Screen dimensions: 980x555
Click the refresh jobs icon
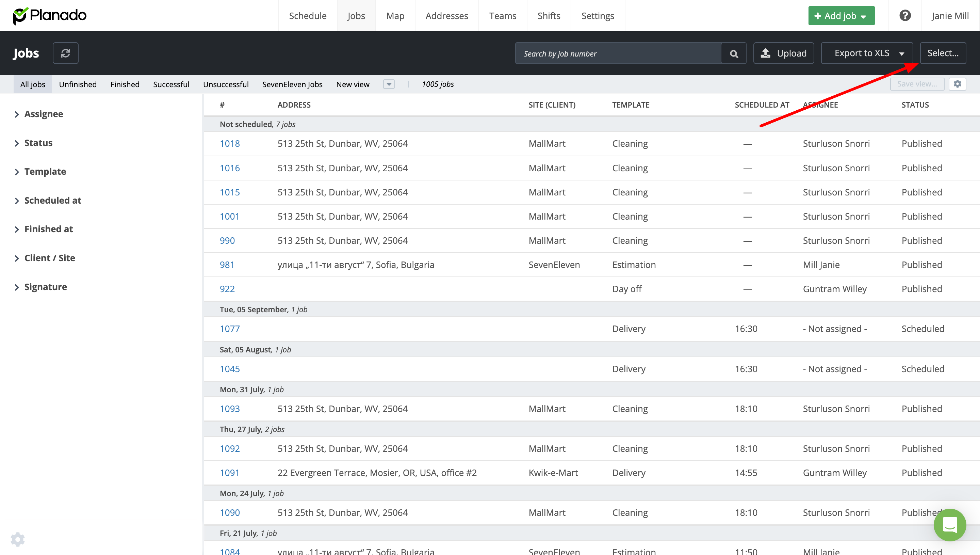[66, 53]
